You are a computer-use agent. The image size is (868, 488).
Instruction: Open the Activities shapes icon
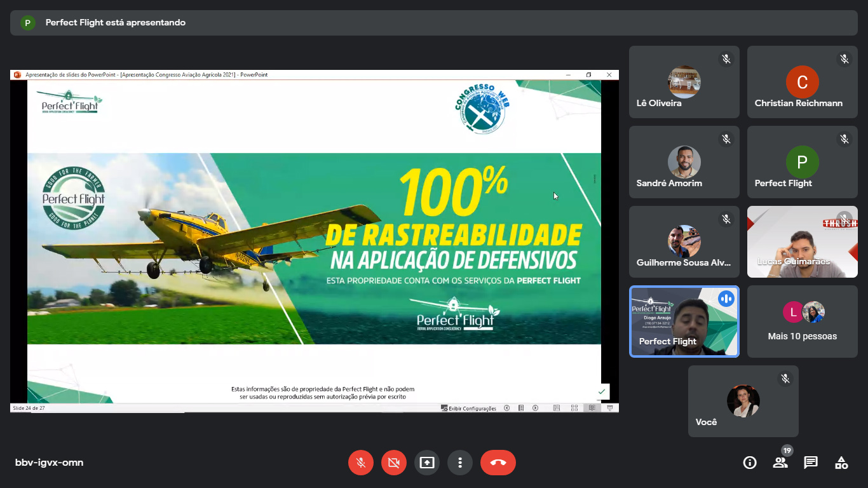(x=841, y=463)
